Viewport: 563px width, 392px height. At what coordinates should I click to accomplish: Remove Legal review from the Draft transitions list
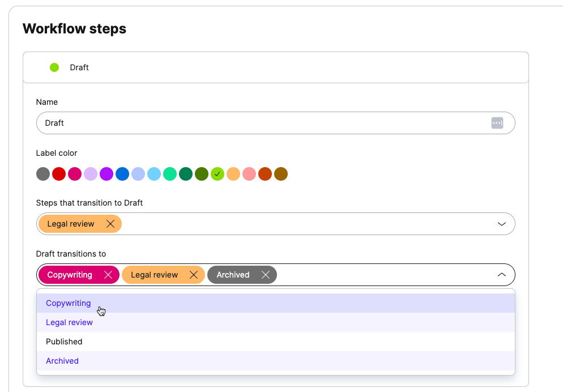click(x=195, y=275)
